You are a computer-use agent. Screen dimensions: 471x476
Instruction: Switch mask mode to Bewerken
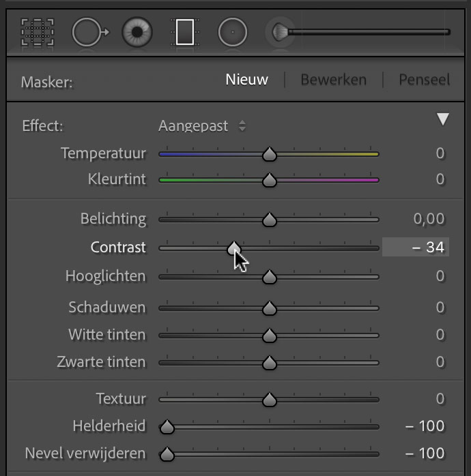click(x=333, y=80)
